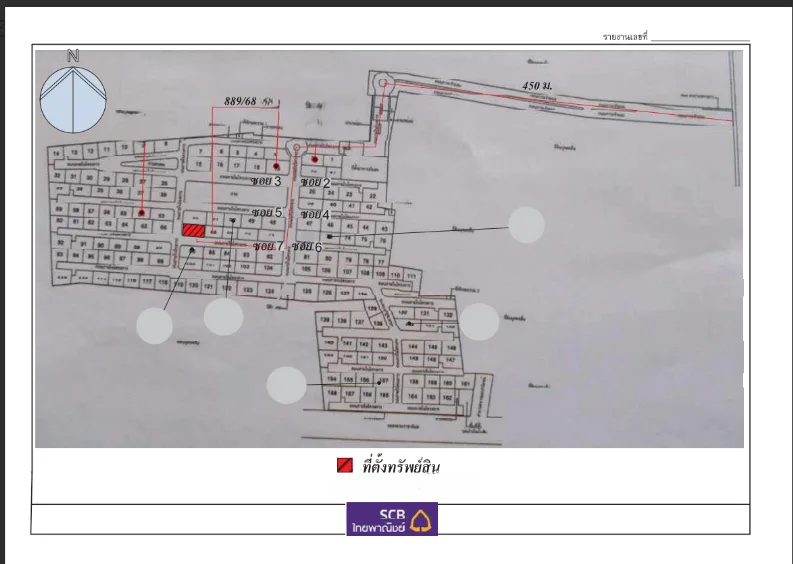Click the ซอย 5 label

(x=267, y=212)
